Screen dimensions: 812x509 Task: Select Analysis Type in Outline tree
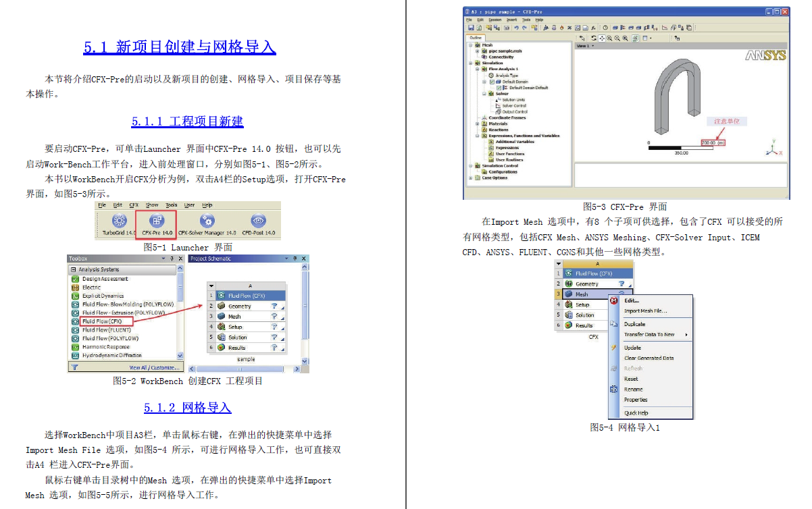507,76
